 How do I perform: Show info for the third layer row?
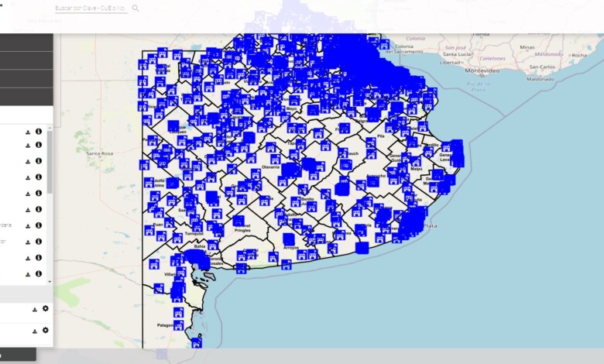point(39,161)
